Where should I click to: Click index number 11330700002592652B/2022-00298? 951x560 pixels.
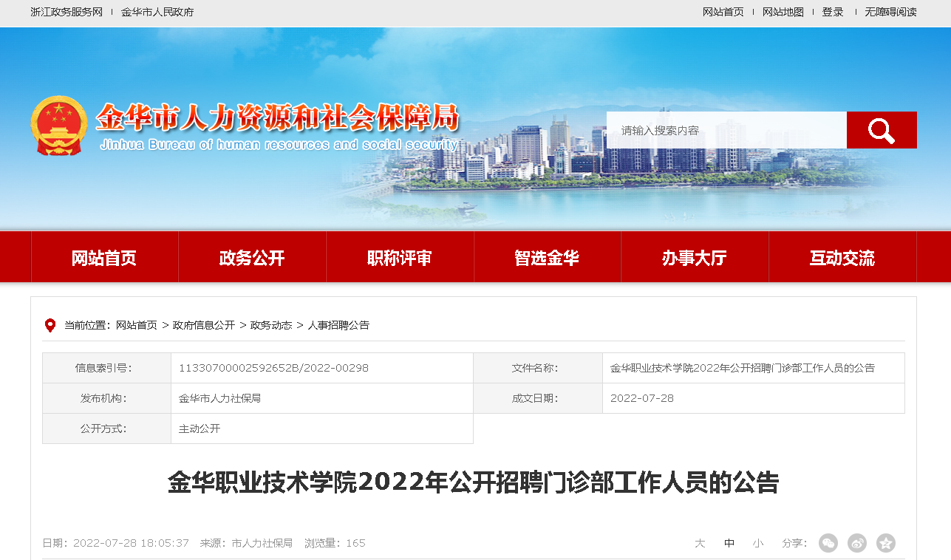click(x=273, y=368)
